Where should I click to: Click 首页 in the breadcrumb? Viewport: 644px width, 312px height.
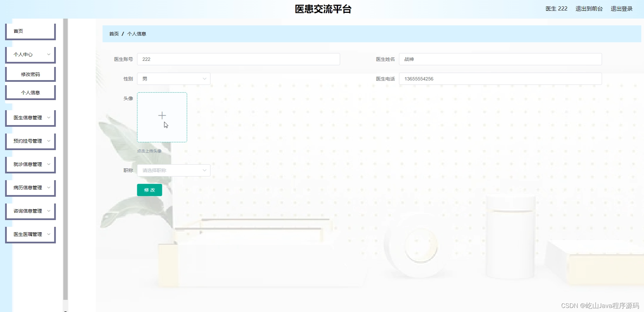click(114, 33)
